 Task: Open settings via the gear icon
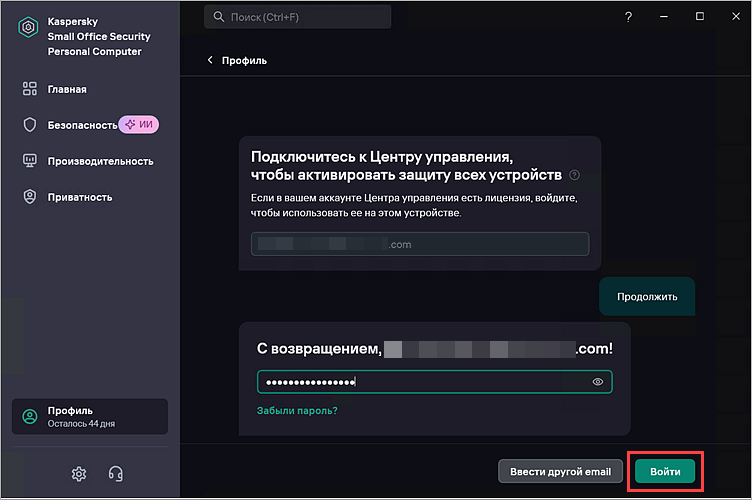(79, 474)
